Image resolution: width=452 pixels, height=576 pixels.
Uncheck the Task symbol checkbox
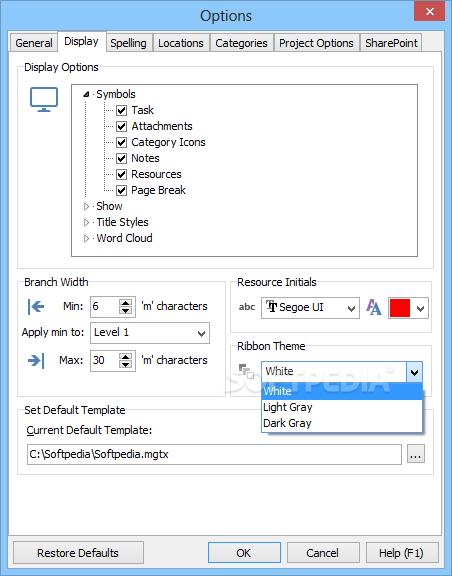122,110
